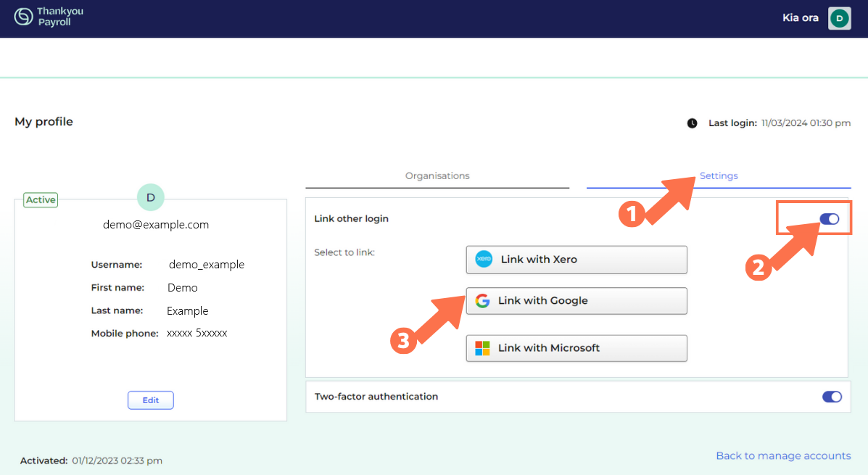Click the Microsoft icon in Link with Microsoft
Screen dimensions: 868x475
(483, 348)
